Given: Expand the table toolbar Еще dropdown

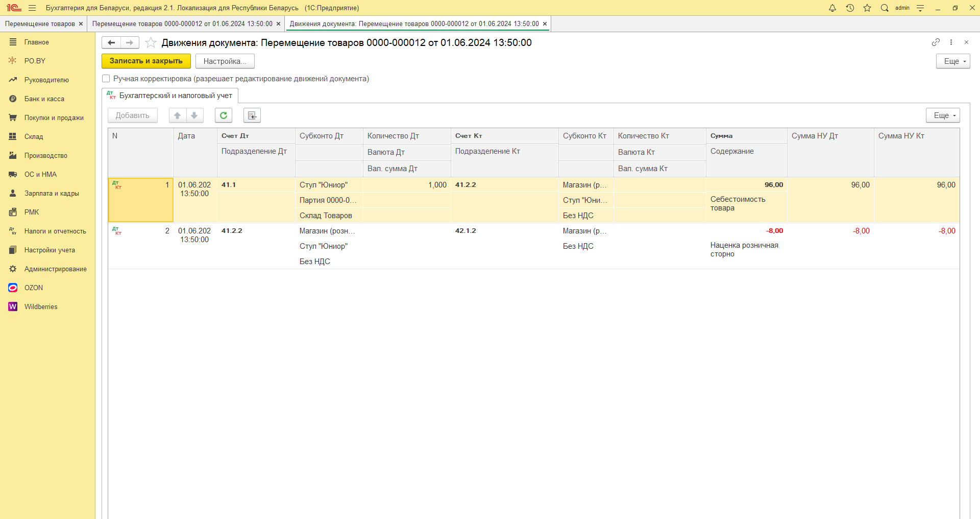Looking at the screenshot, I should point(943,115).
